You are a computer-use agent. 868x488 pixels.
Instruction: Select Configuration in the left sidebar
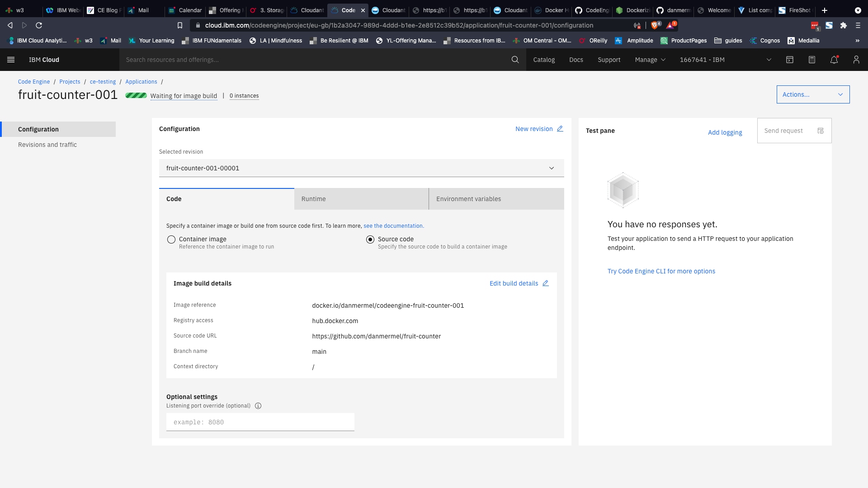coord(58,129)
